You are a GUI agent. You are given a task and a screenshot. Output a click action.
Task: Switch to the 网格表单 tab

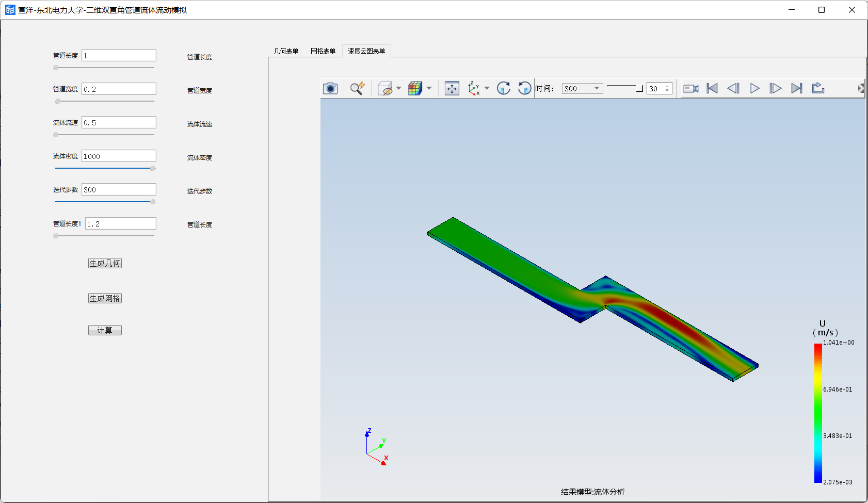[x=323, y=51]
